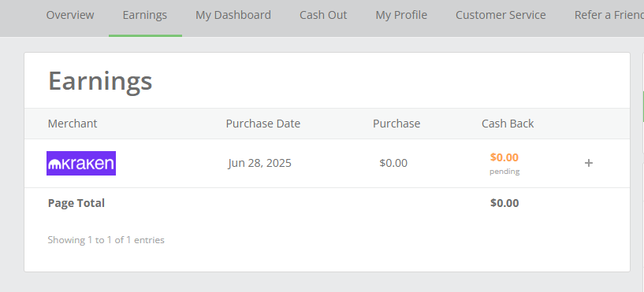
Task: Click the pending status label
Action: (504, 172)
